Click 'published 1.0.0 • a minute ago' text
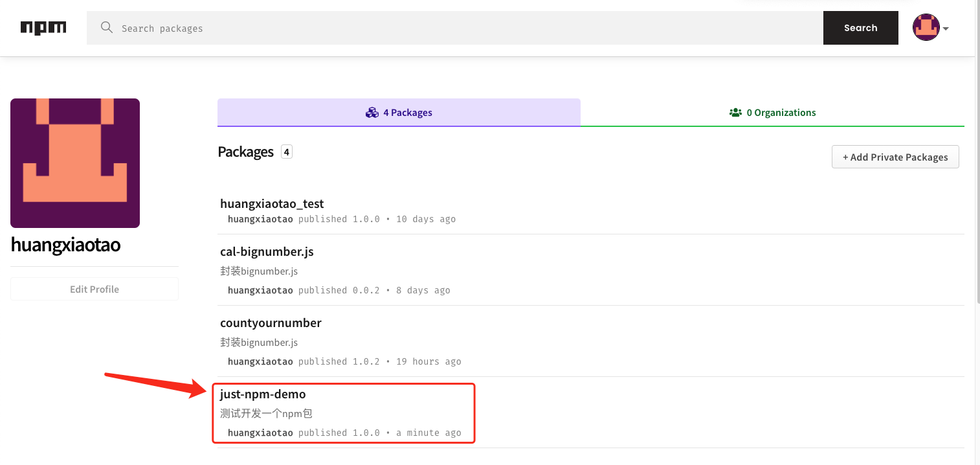The width and height of the screenshot is (980, 465). 379,433
